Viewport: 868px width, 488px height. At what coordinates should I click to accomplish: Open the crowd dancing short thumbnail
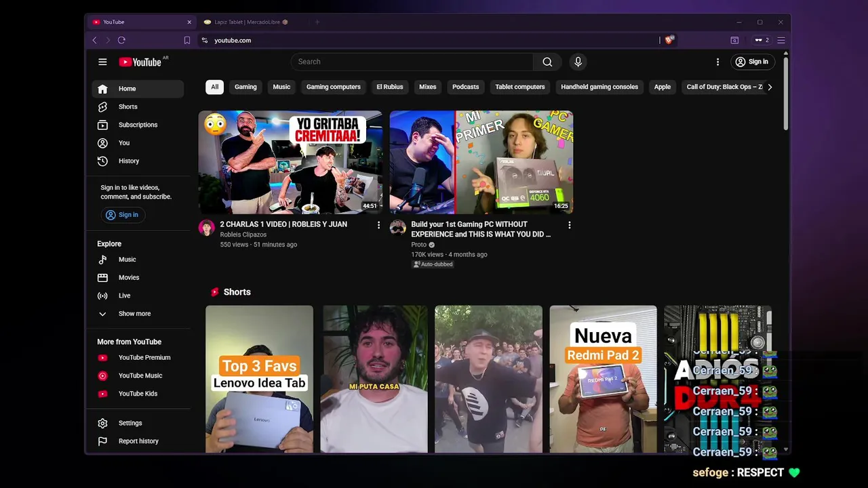pyautogui.click(x=489, y=379)
